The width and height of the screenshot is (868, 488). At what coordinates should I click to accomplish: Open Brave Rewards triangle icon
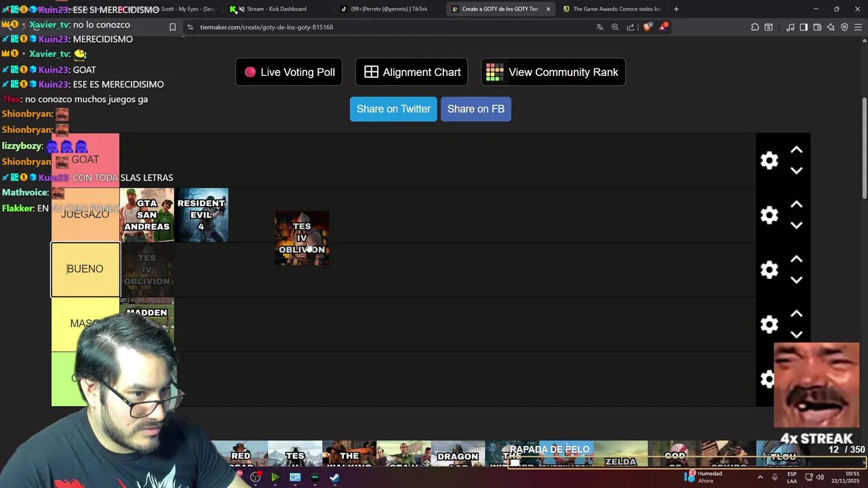point(664,27)
